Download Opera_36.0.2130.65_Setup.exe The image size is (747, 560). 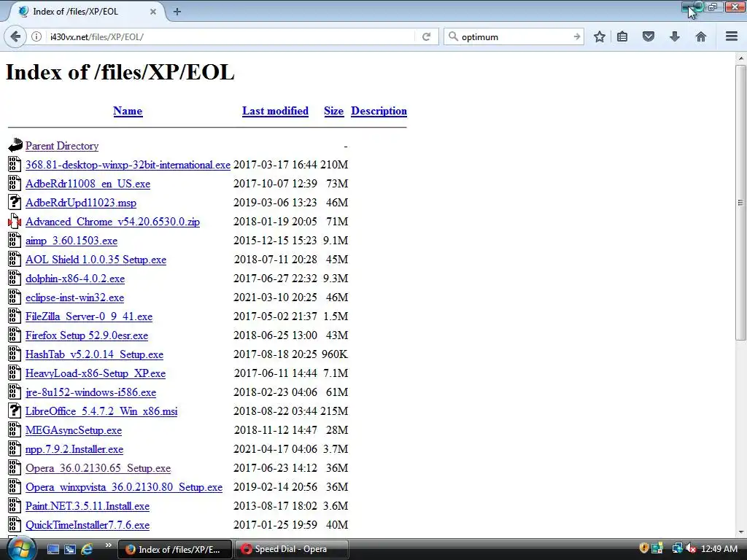click(x=98, y=469)
